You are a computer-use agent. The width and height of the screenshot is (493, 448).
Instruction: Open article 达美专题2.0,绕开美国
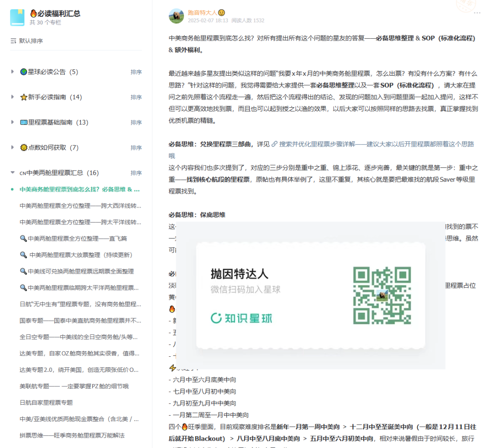click(79, 370)
